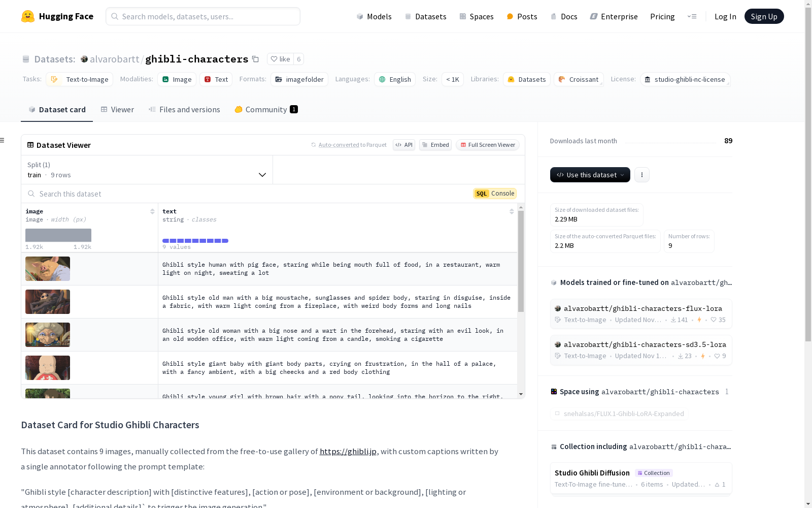Screen dimensions: 812x508
Task: Open the additional navigation menu icon
Action: point(692,16)
